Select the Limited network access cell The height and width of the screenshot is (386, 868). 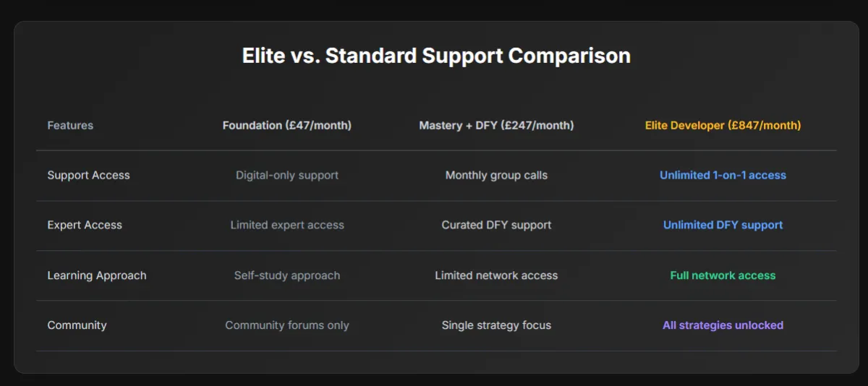(x=496, y=275)
